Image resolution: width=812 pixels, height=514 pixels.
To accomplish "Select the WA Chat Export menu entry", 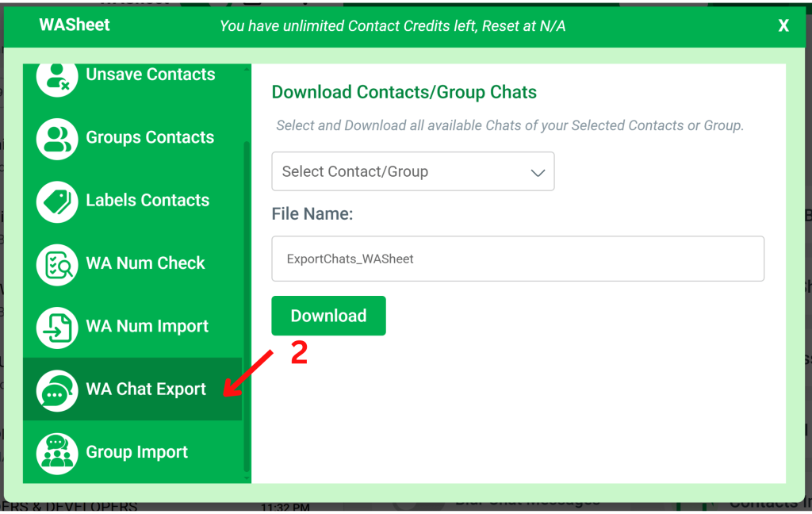I will [132, 389].
